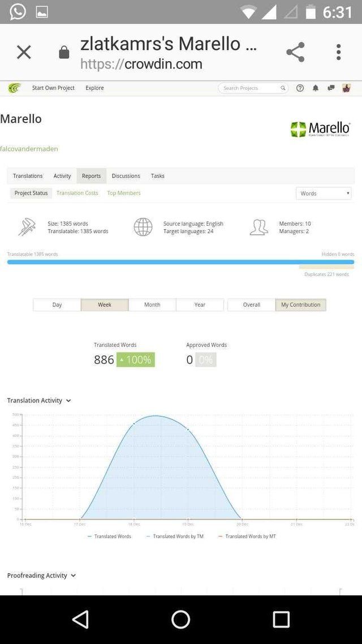Tap search magnifier icon

pyautogui.click(x=283, y=88)
